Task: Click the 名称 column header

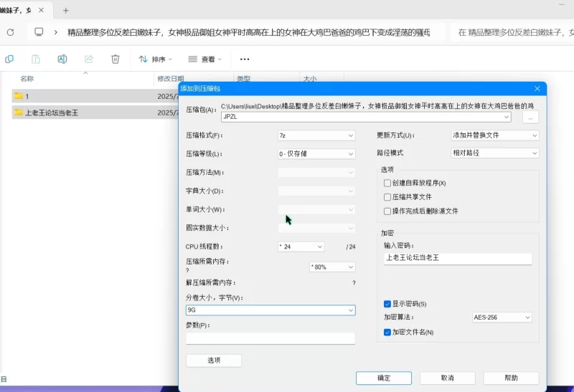Action: tap(27, 78)
